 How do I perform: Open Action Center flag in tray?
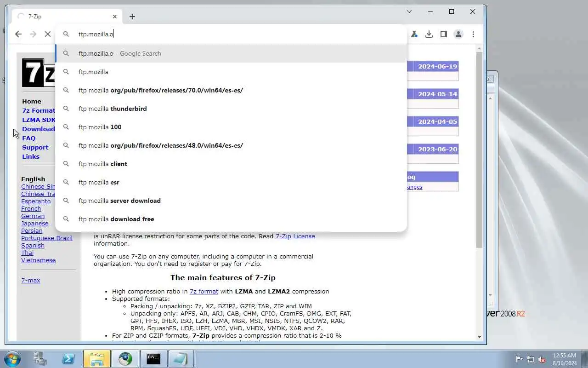point(519,359)
